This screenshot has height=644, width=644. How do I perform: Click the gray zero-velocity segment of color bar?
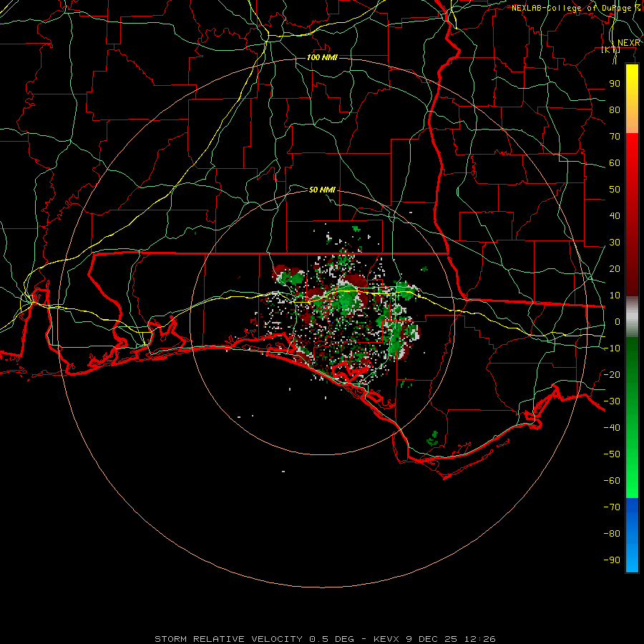632,317
